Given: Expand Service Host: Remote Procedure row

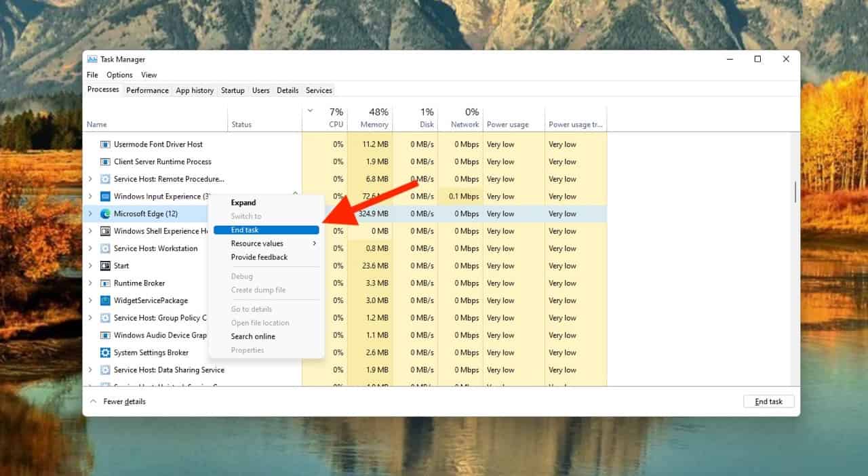Looking at the screenshot, I should [90, 179].
